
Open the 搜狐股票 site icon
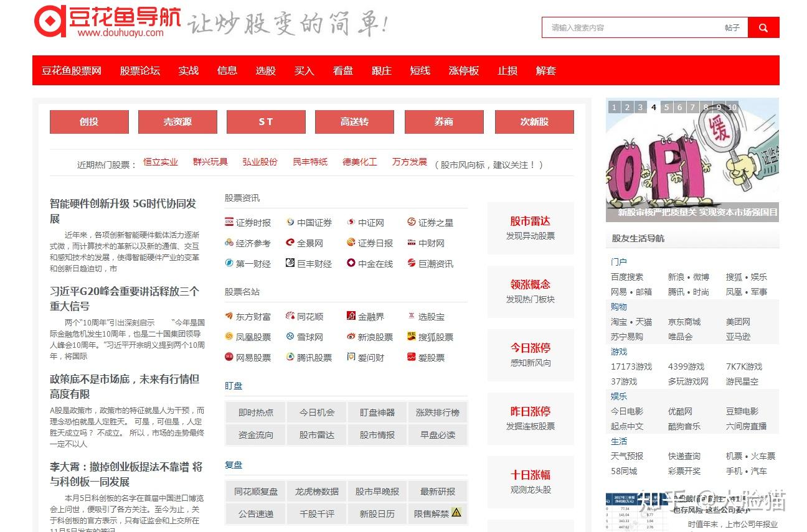(412, 337)
